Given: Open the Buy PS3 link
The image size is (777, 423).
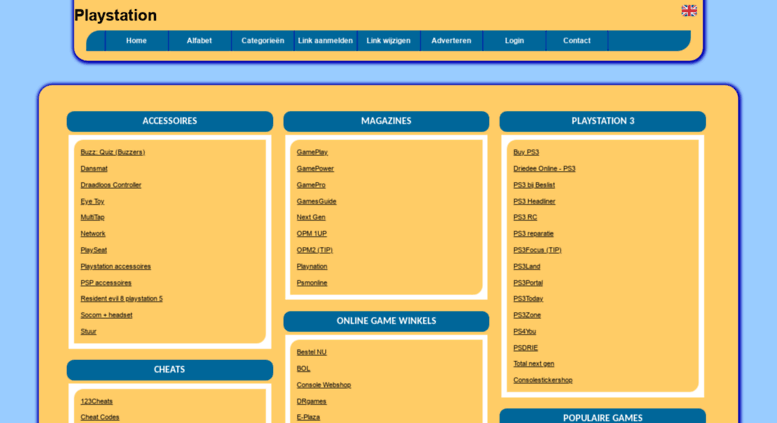Looking at the screenshot, I should coord(526,152).
